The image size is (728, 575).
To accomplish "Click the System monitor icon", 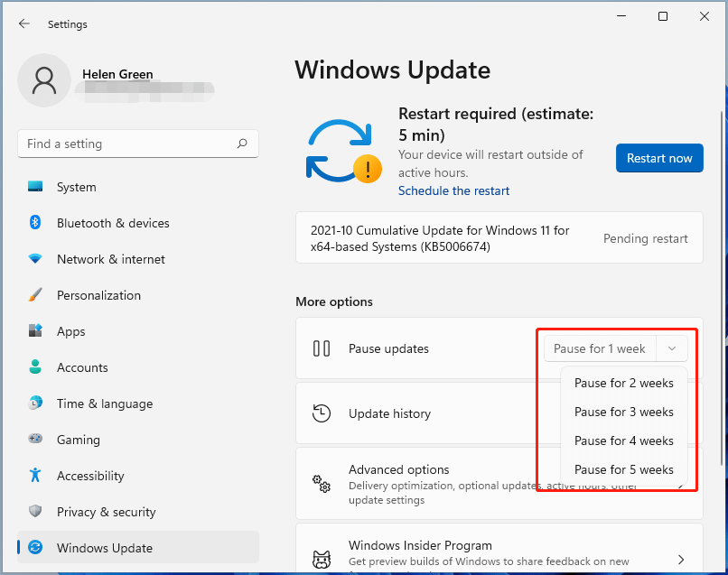I will (35, 187).
